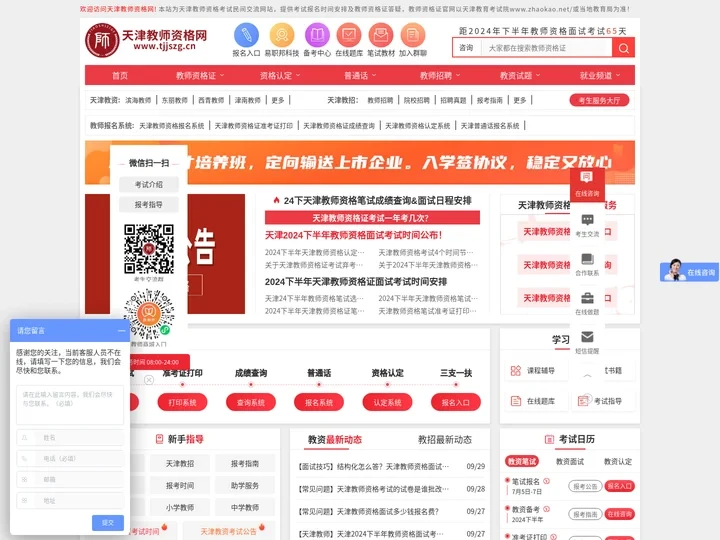Click the 在线做题 briefcase icon

tap(587, 298)
